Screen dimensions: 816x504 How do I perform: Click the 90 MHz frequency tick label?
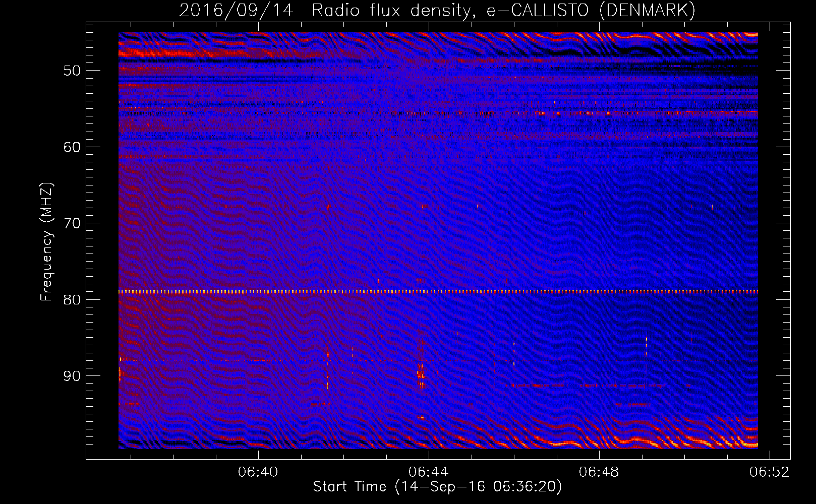point(72,376)
